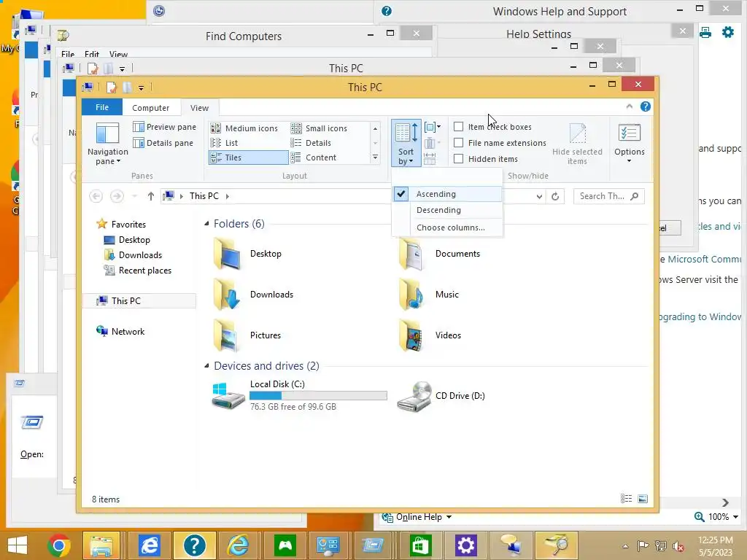
Task: Select Tiles layout
Action: point(248,157)
